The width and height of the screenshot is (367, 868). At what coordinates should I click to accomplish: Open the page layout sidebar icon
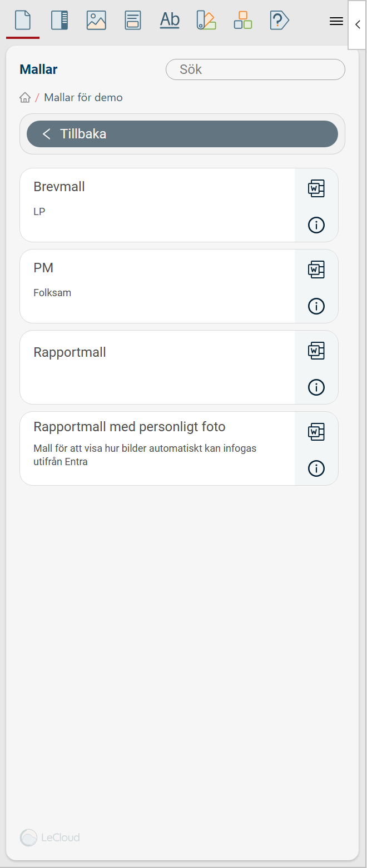(59, 21)
